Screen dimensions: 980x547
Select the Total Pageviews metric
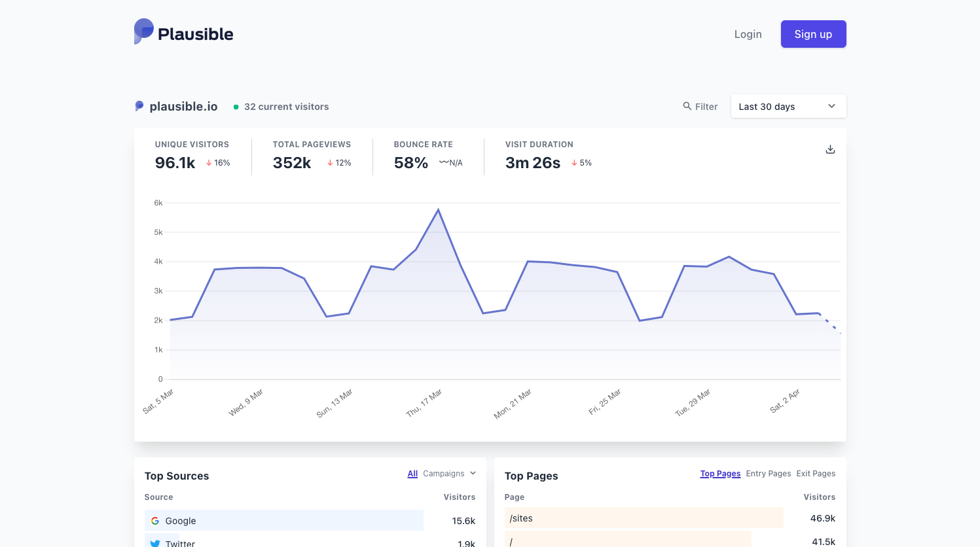click(x=312, y=156)
